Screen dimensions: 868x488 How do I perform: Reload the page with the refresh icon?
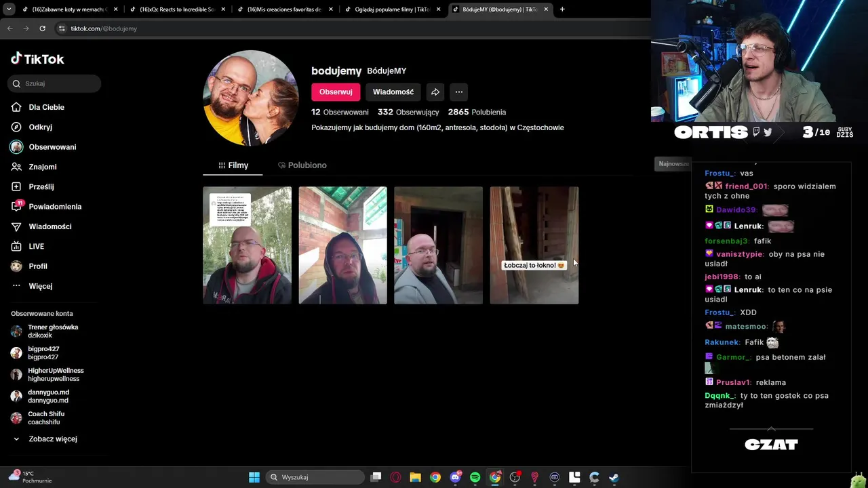tap(42, 28)
